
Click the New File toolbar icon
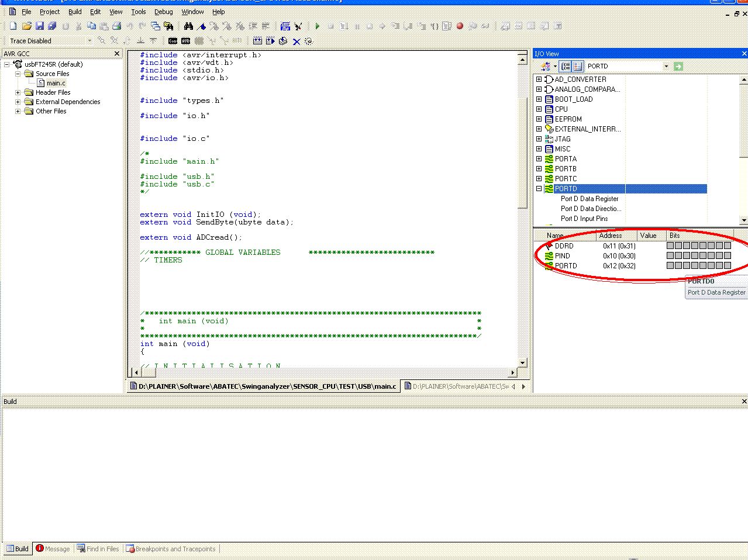click(13, 26)
